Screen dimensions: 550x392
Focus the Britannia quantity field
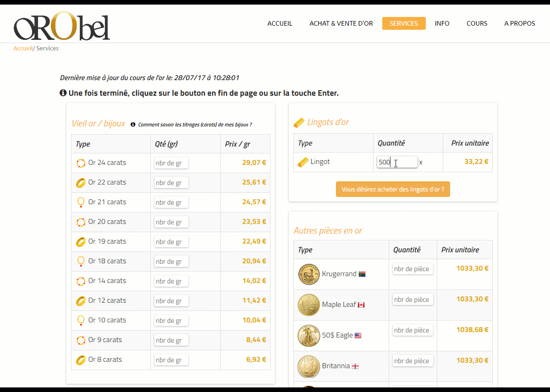pyautogui.click(x=412, y=361)
